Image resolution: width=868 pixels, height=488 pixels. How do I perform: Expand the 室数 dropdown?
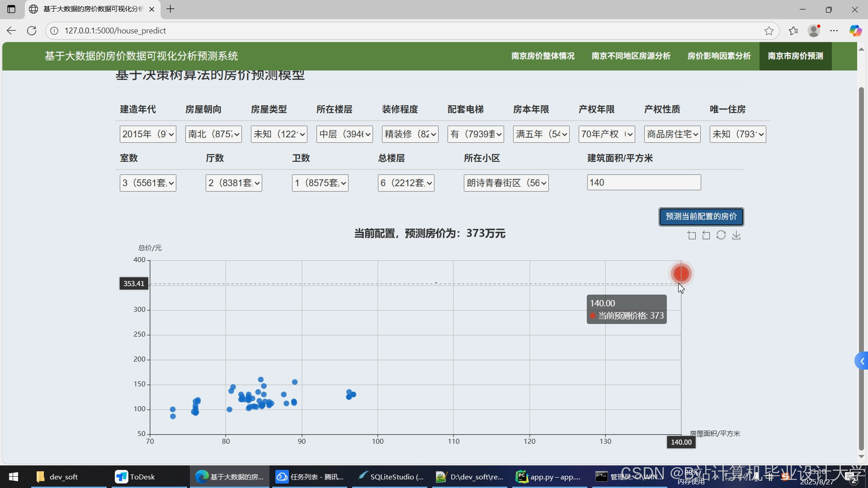(148, 183)
